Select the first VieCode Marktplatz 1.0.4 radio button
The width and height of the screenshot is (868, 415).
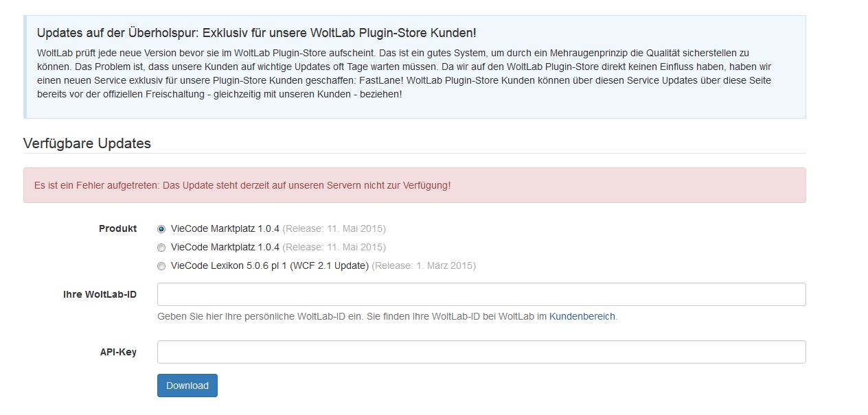(161, 229)
